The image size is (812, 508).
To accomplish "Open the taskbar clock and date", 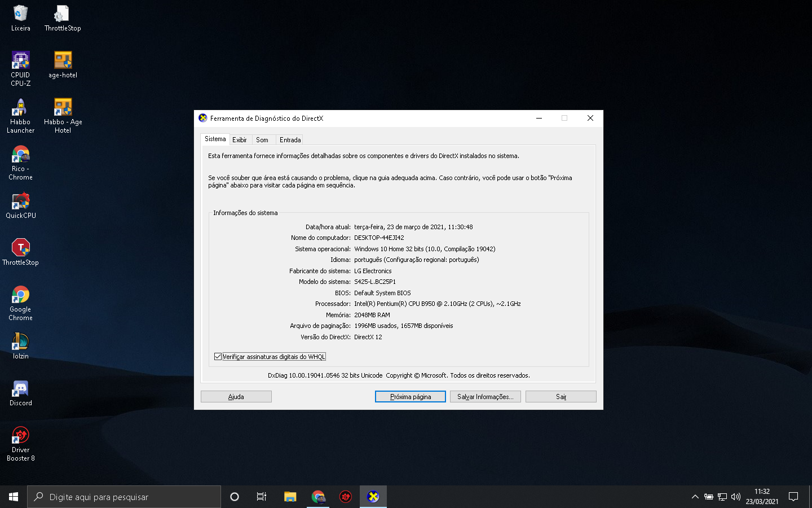I will [762, 497].
